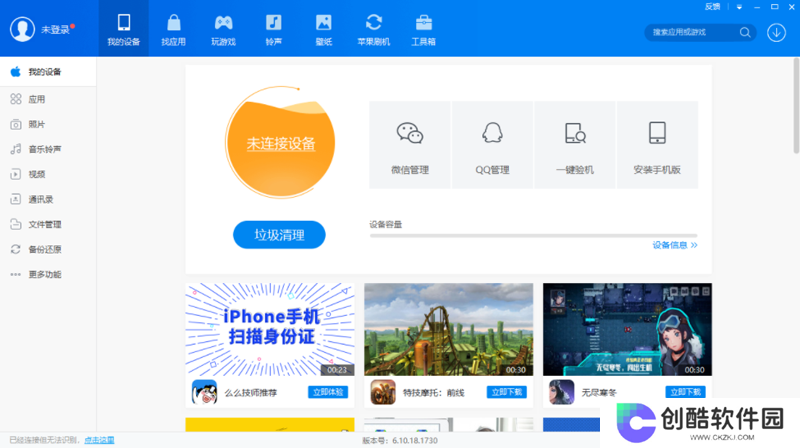Open the 苹果刷机 refresh tab

pos(373,29)
